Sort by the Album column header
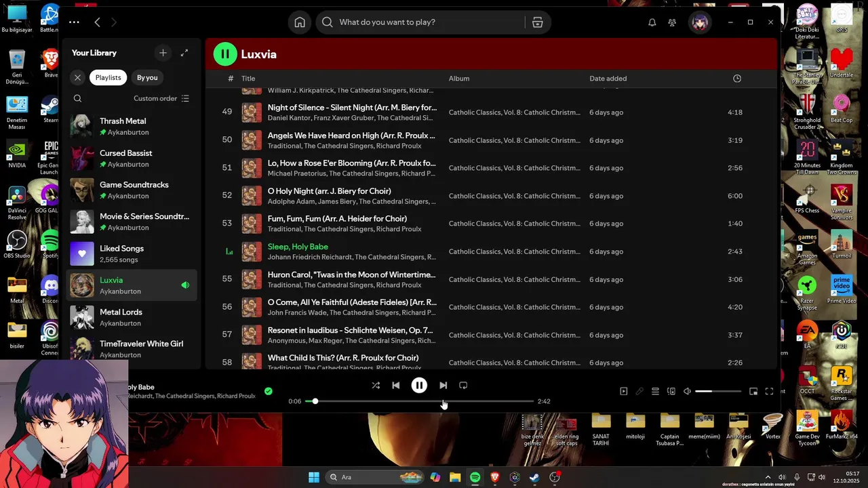The image size is (868, 488). point(459,79)
